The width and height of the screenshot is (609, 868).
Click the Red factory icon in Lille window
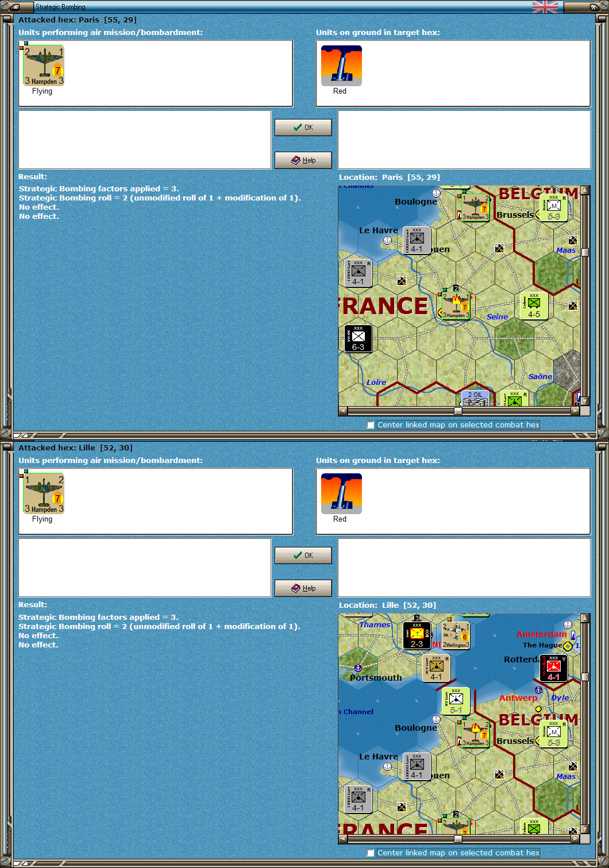341,493
